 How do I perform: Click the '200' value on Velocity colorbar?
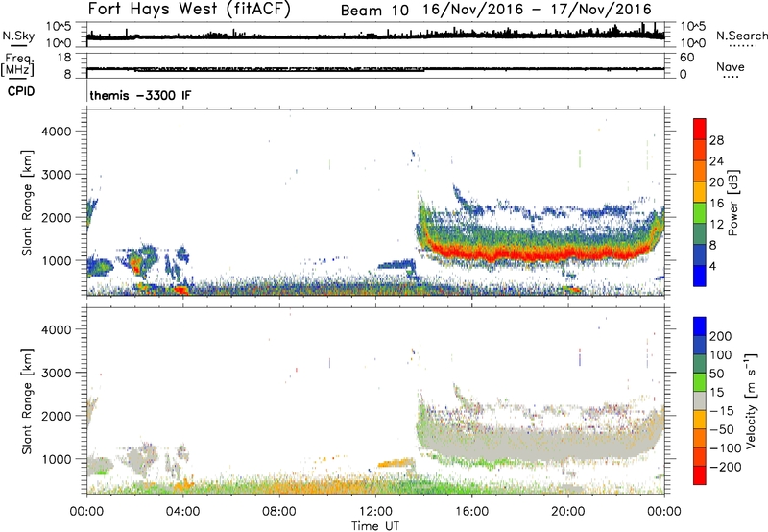tap(721, 336)
